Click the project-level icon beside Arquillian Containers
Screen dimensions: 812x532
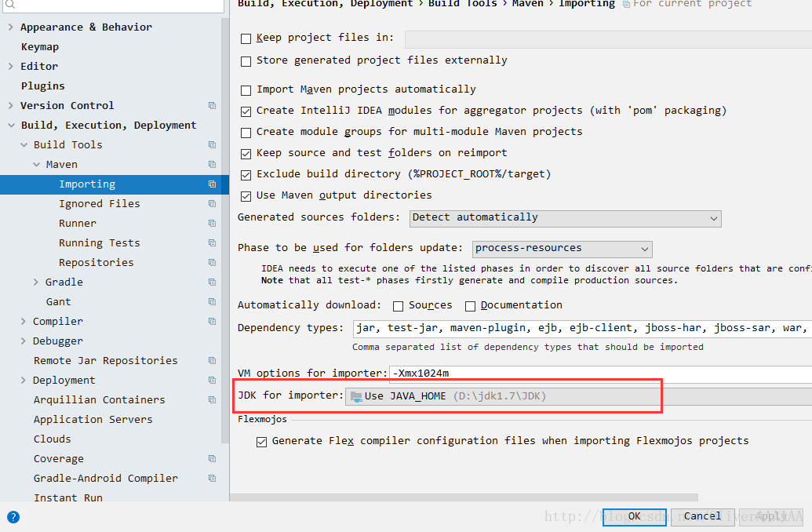212,400
